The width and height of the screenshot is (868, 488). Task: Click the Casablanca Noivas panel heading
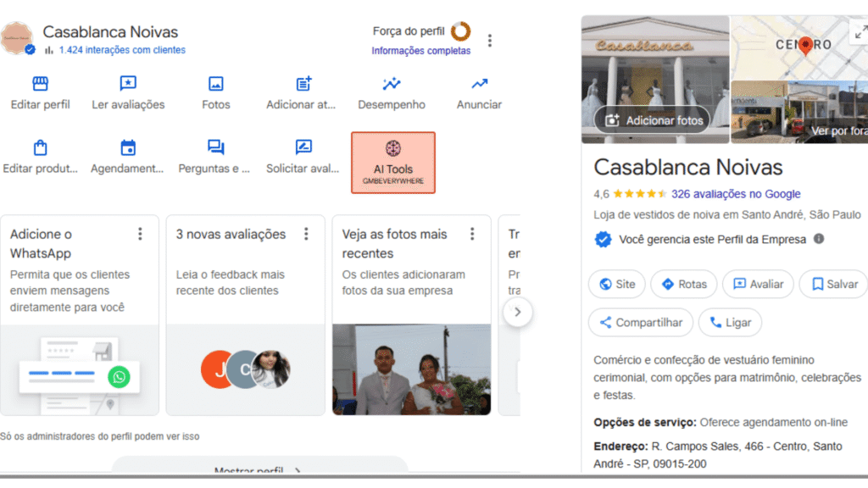click(x=688, y=167)
